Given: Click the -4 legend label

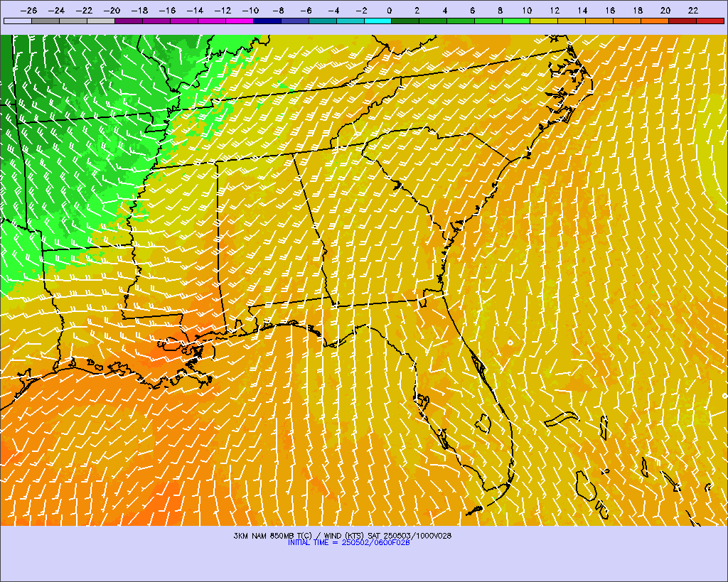Looking at the screenshot, I should pos(333,11).
